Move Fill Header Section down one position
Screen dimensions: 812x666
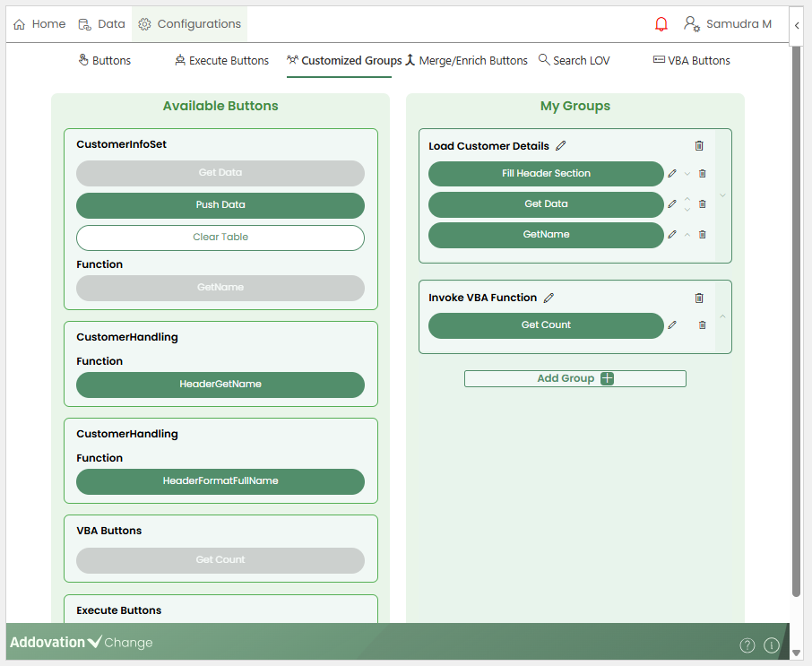687,174
